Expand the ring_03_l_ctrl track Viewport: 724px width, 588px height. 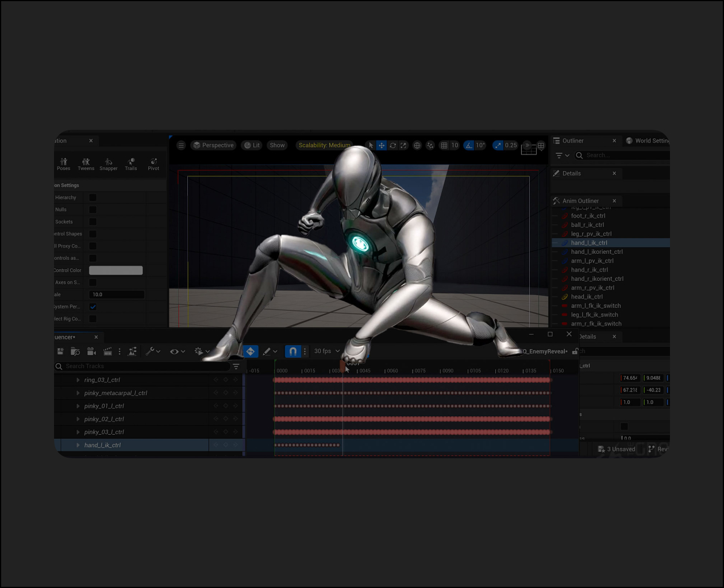[78, 380]
